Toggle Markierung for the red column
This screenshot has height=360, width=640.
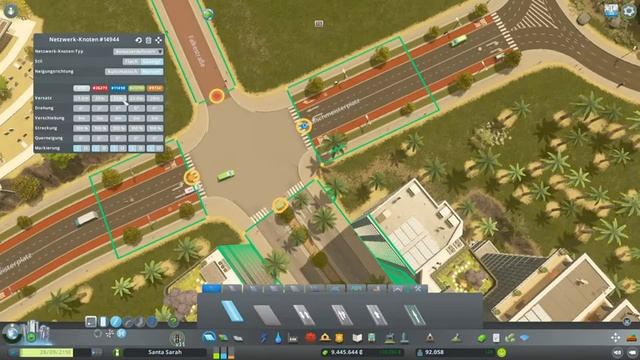[x=100, y=148]
